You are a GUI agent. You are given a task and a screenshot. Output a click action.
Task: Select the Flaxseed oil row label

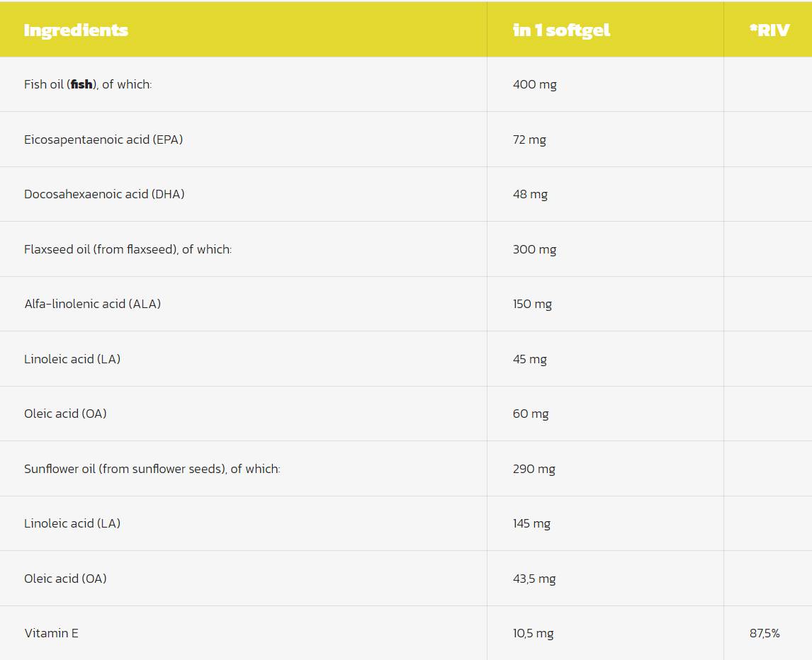point(128,249)
